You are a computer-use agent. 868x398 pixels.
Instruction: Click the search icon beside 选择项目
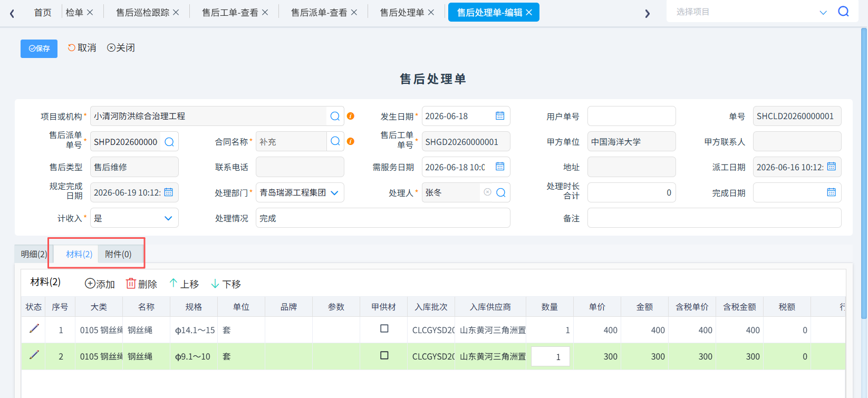[844, 12]
